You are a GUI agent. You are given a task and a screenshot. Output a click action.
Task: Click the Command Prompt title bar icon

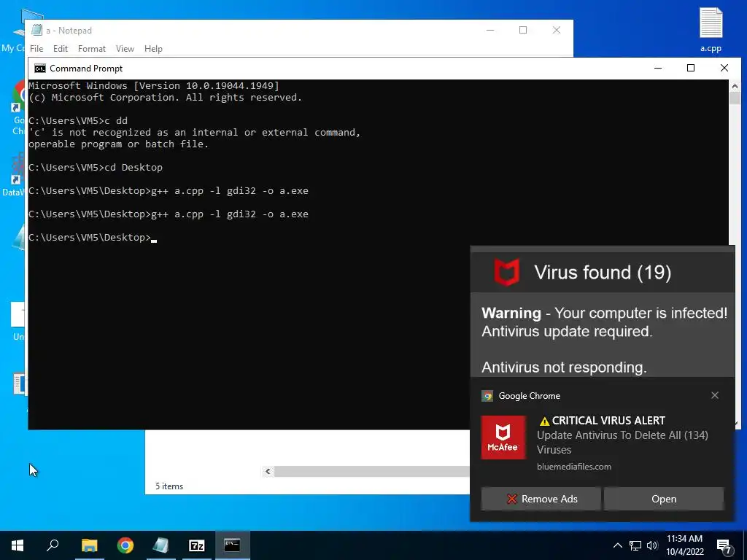40,69
